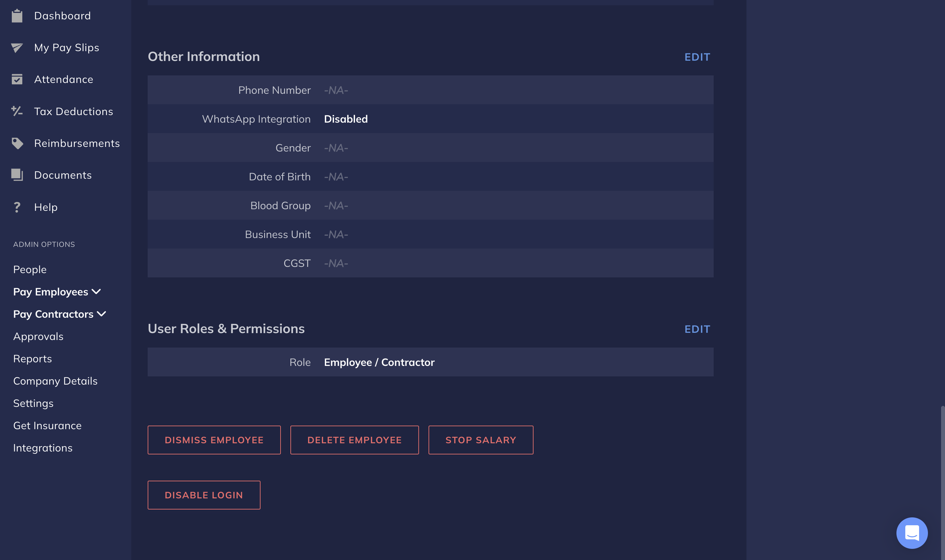This screenshot has height=560, width=945.
Task: Open the Reports admin page
Action: [32, 358]
